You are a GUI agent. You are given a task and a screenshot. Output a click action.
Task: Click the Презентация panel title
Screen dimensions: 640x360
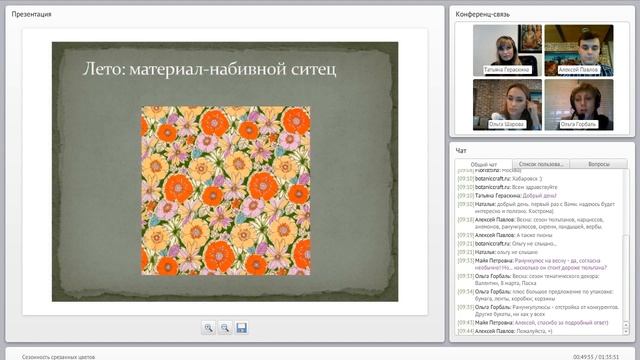pyautogui.click(x=31, y=14)
